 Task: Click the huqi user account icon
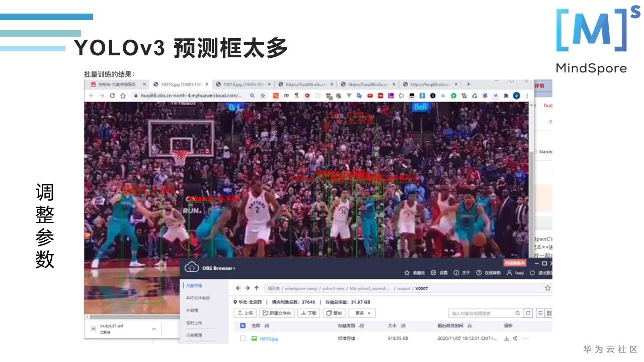coord(509,273)
